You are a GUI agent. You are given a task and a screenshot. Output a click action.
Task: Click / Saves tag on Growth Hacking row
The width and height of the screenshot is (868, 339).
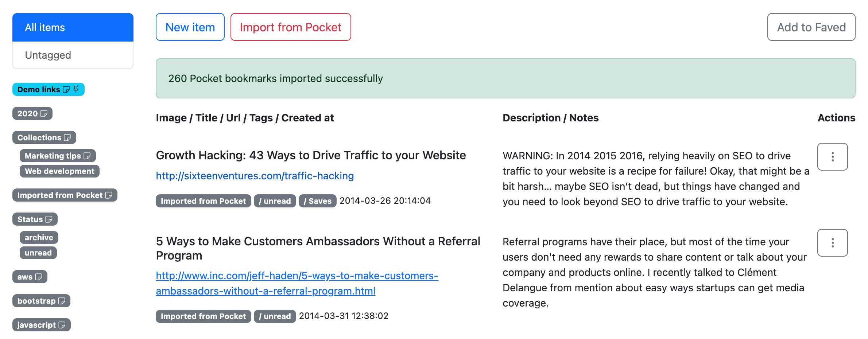click(318, 201)
